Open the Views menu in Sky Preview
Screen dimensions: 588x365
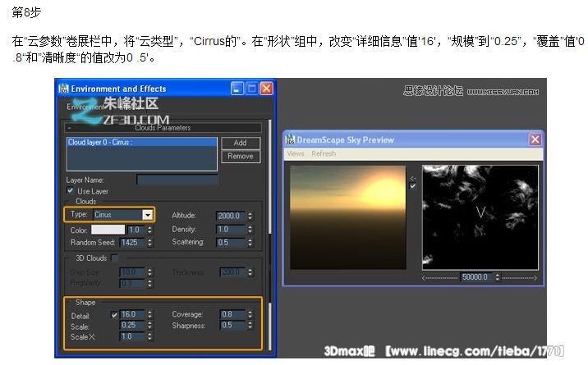pyautogui.click(x=296, y=154)
